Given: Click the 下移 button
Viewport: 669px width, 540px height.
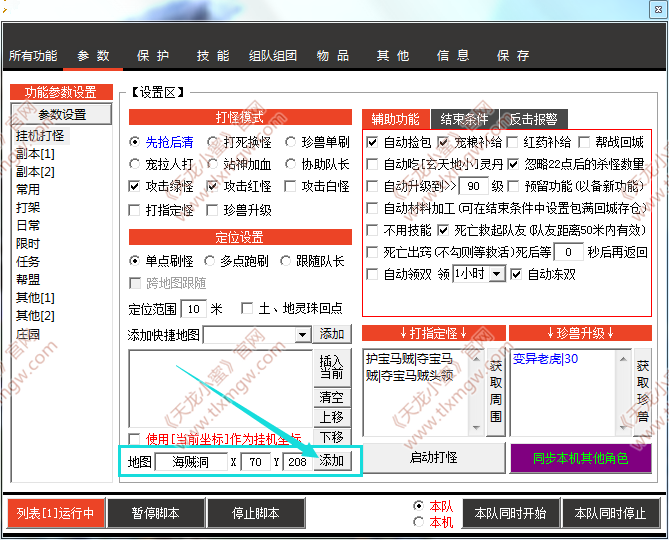Looking at the screenshot, I should click(332, 437).
